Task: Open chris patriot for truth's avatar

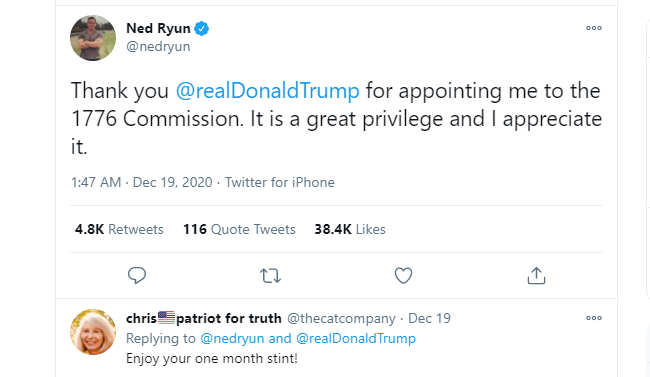Action: click(93, 332)
